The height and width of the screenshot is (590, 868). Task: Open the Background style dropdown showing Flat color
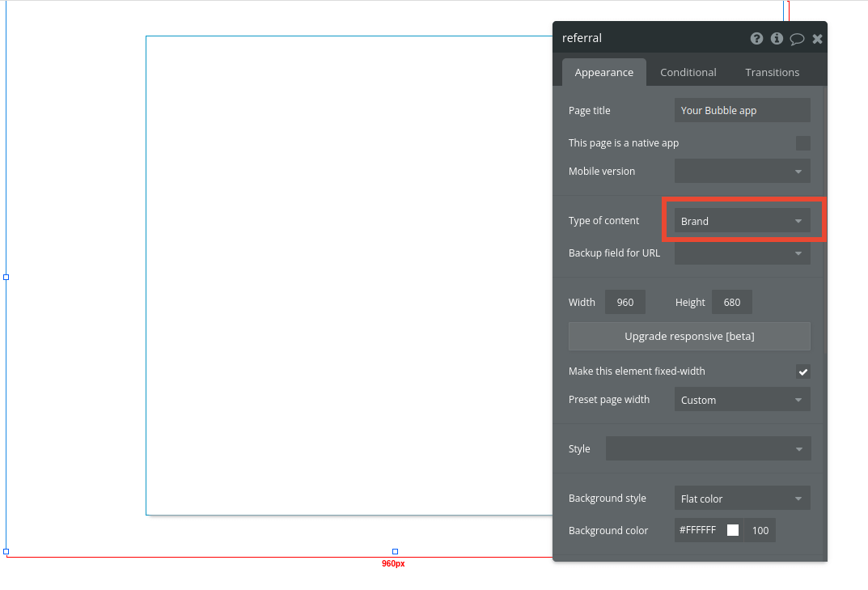click(741, 498)
